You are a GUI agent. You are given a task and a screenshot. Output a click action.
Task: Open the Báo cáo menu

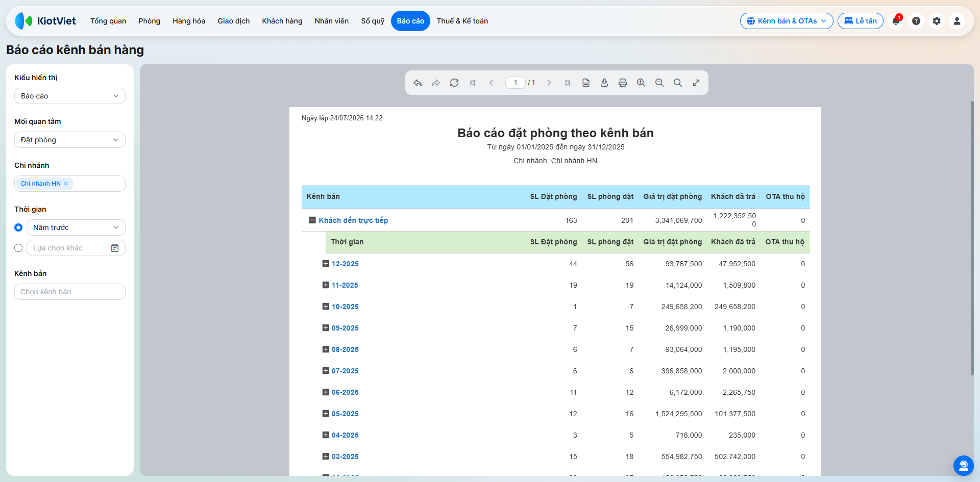pyautogui.click(x=410, y=21)
